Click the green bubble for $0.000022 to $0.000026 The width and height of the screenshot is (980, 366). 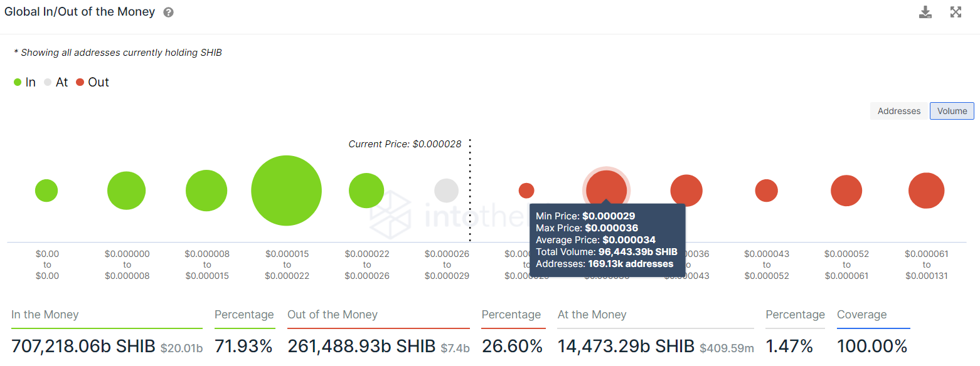point(366,191)
